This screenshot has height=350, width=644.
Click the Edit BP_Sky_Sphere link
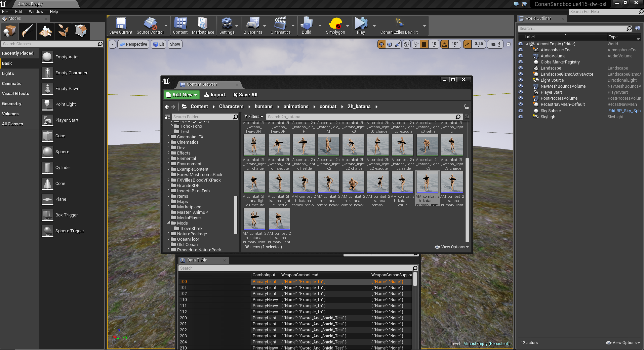tap(624, 111)
